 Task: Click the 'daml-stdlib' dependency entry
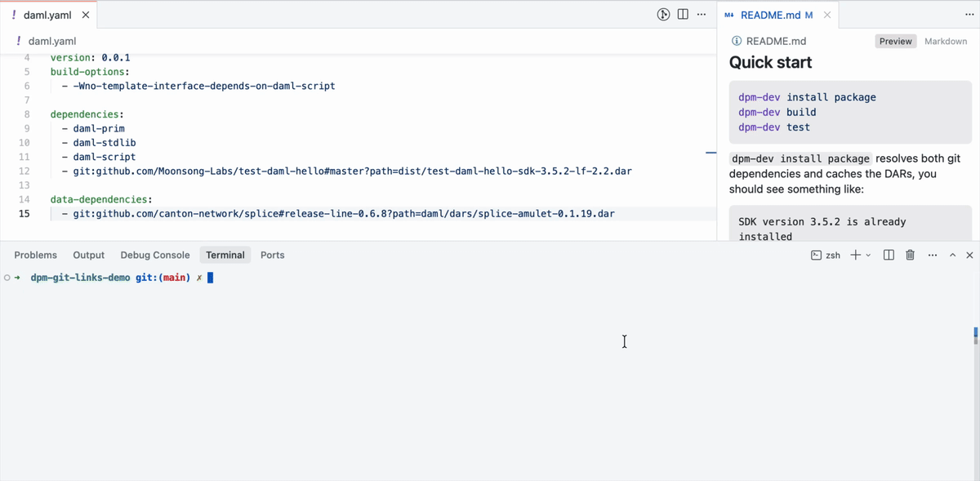[x=105, y=143]
